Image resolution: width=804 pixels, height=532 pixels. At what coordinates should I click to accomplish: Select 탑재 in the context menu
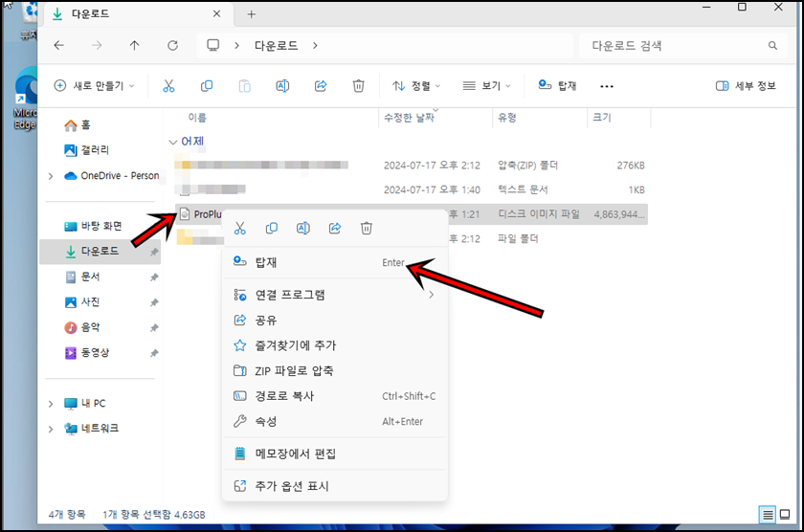pos(335,262)
